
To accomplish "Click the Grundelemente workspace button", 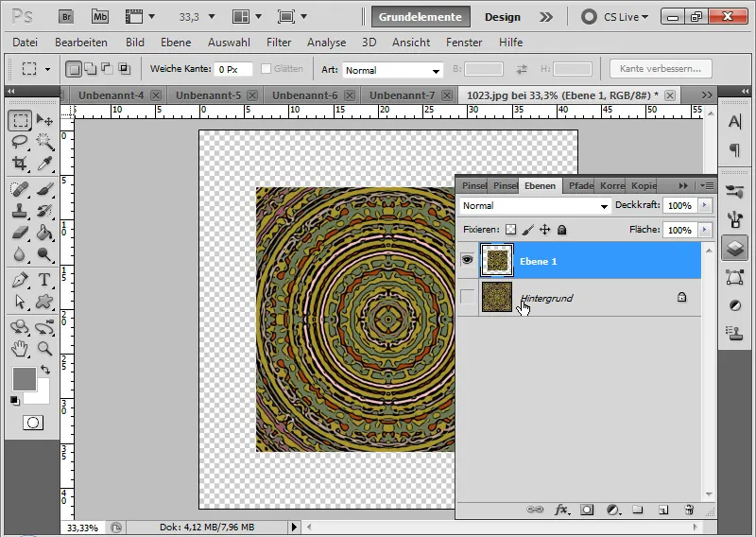I will (x=420, y=17).
